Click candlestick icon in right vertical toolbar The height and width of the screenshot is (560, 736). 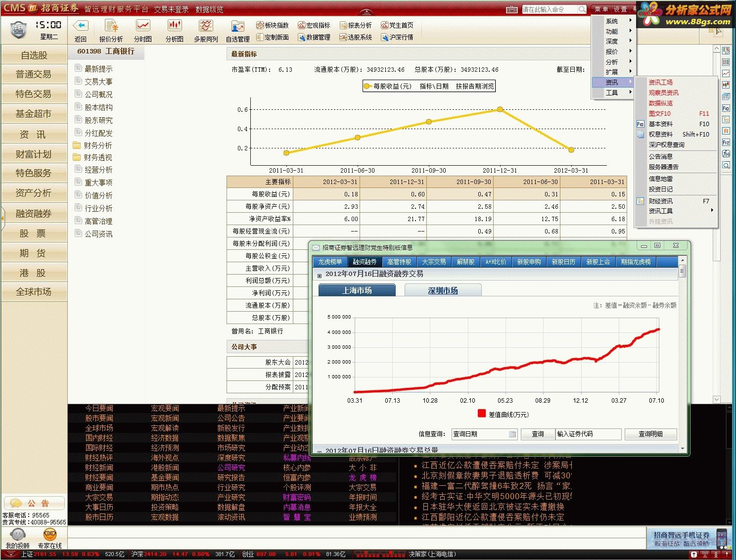726,85
